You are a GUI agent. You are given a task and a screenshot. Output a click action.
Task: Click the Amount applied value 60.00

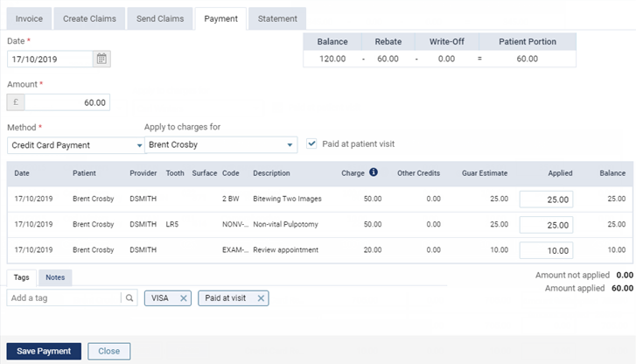coord(622,288)
